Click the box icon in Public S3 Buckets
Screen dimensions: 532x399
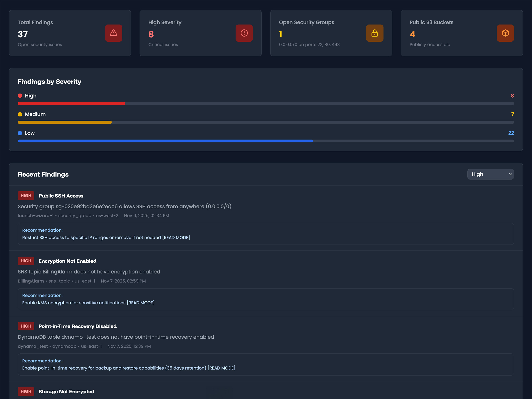pyautogui.click(x=505, y=33)
